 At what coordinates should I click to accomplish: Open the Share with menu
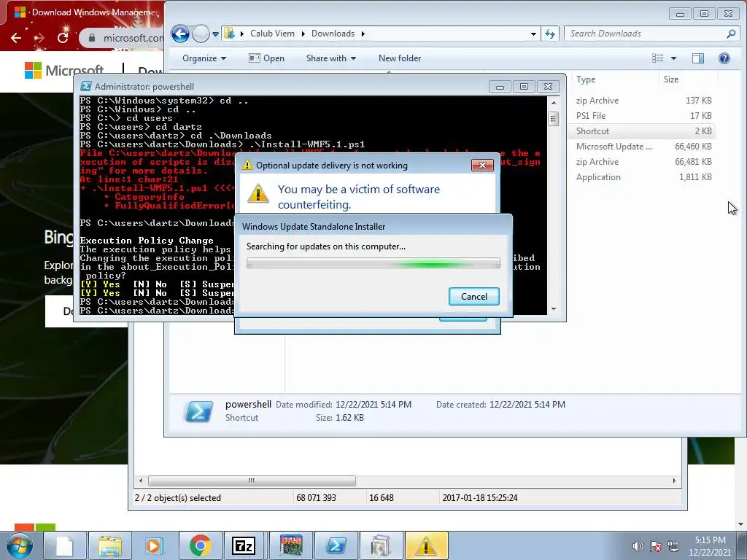click(x=331, y=58)
